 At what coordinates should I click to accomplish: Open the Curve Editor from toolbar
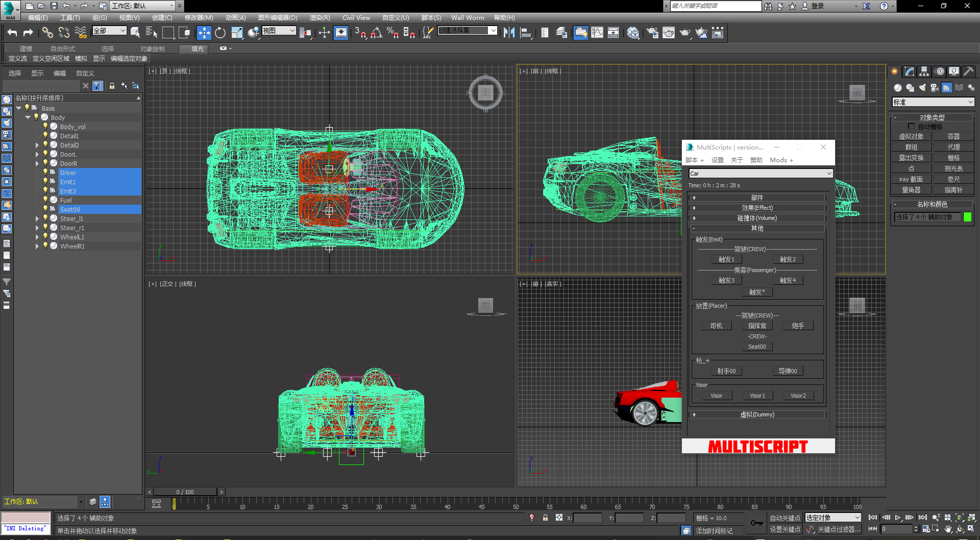point(597,33)
